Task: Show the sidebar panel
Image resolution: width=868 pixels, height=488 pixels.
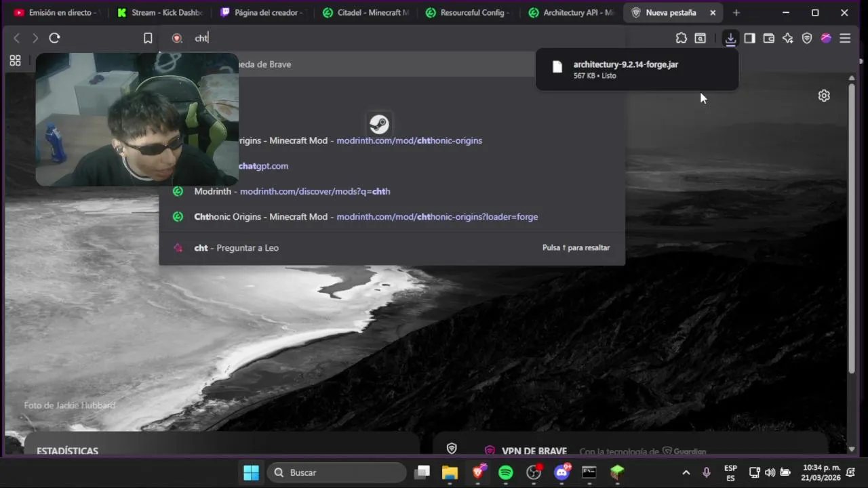Action: (749, 39)
